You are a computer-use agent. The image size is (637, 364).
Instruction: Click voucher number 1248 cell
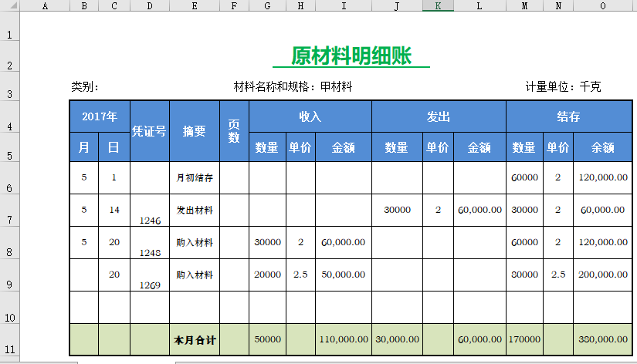[149, 243]
